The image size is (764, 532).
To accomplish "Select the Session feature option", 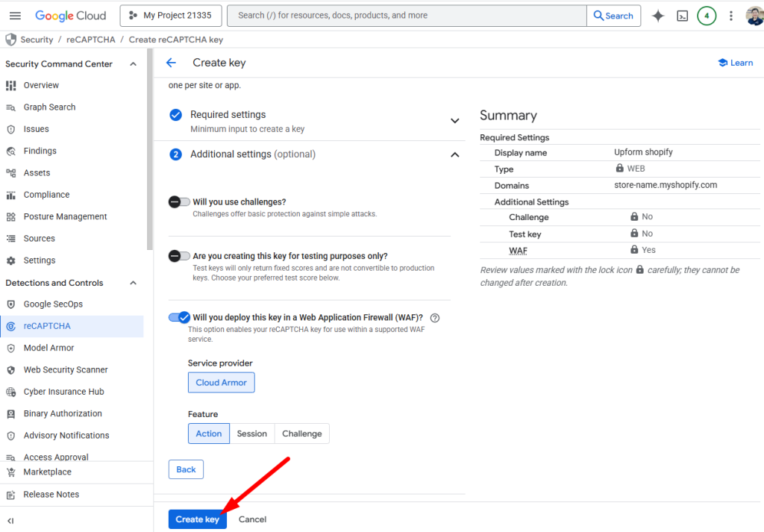I will [252, 434].
